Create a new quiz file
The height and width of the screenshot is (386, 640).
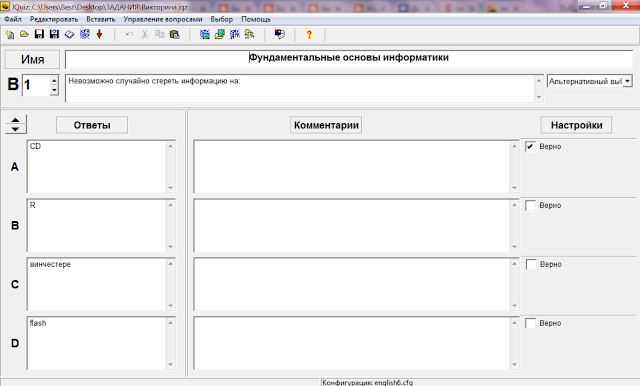9,35
